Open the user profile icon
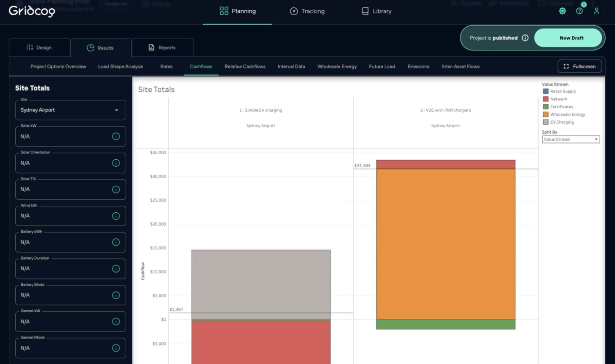615x364 pixels. click(x=596, y=11)
